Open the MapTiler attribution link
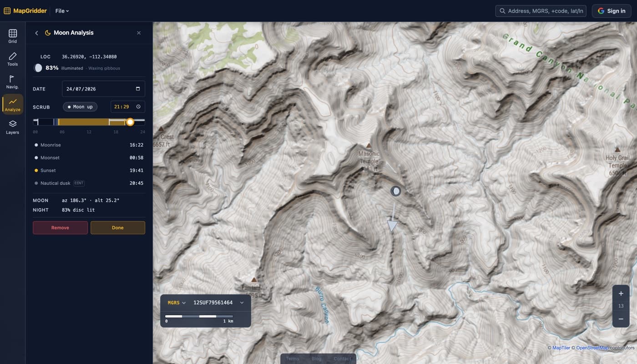 pos(561,348)
